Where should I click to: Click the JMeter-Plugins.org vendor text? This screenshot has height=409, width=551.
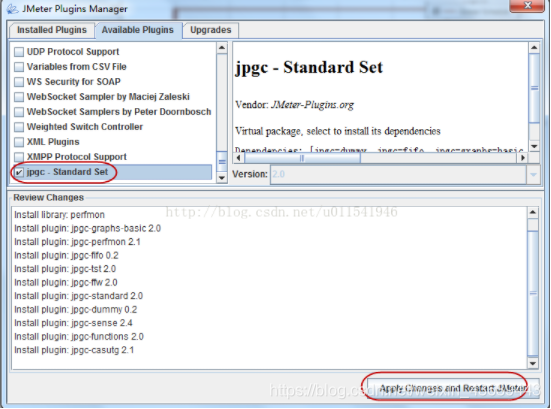click(x=312, y=105)
